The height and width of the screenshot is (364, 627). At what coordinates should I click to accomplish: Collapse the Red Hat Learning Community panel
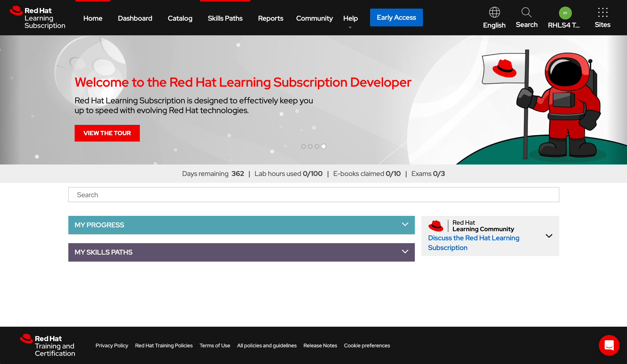click(x=549, y=236)
